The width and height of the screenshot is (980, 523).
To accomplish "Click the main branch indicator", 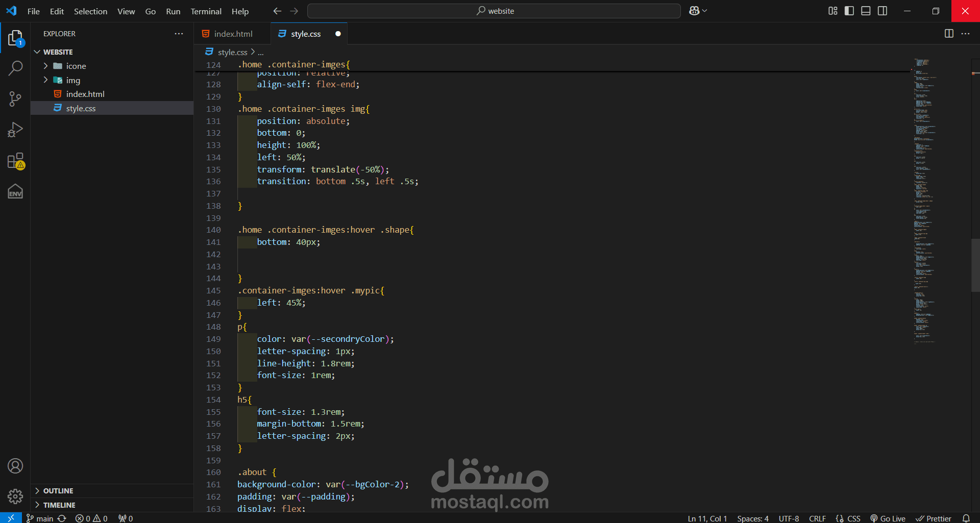I will 40,518.
